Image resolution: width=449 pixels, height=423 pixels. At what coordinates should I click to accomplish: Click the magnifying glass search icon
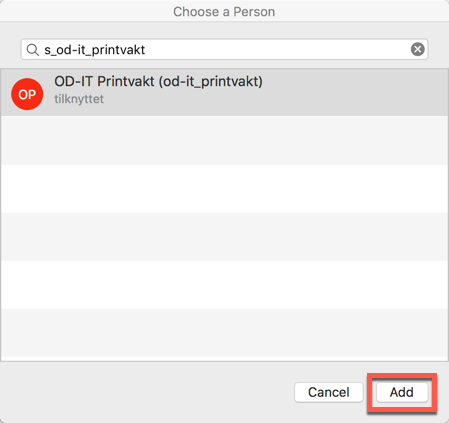point(33,50)
